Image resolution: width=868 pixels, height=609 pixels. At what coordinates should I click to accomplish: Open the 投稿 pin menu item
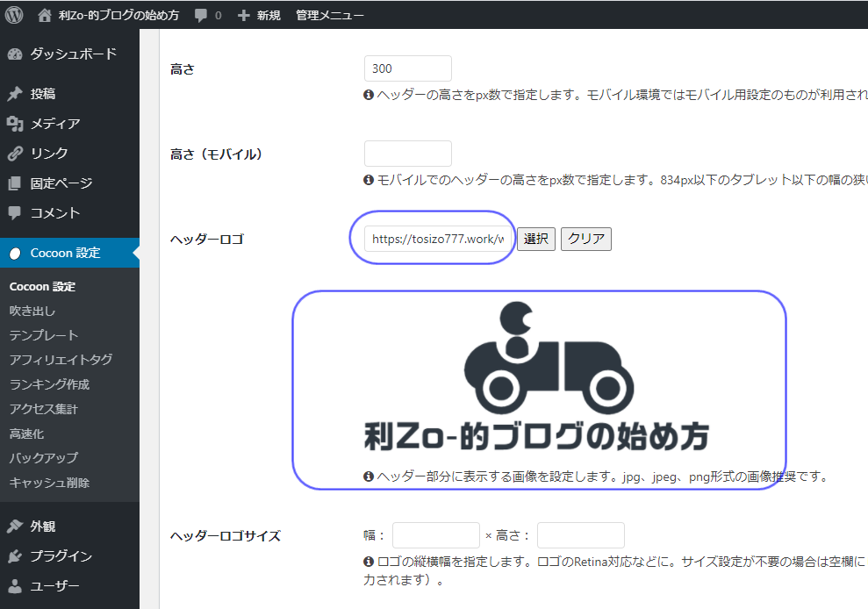[43, 94]
